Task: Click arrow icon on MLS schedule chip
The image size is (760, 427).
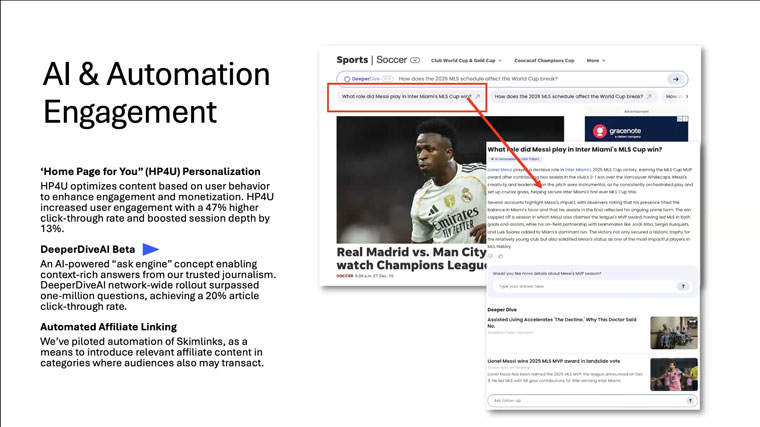Action: tap(649, 96)
